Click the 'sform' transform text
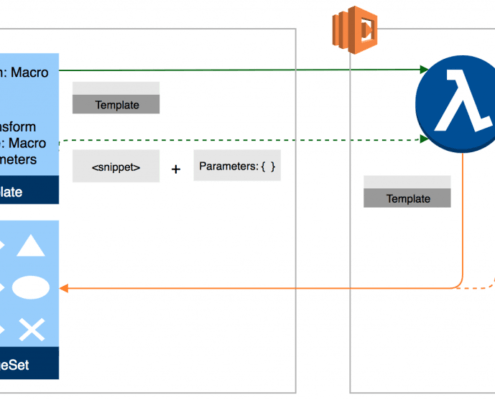This screenshot has width=495, height=400. (18, 127)
